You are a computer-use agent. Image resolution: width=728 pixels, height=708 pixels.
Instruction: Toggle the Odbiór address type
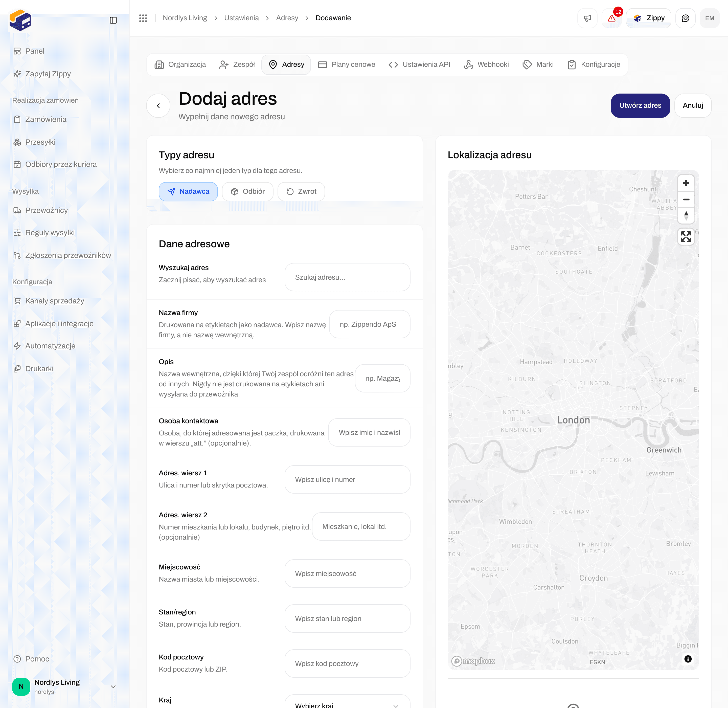click(x=248, y=191)
